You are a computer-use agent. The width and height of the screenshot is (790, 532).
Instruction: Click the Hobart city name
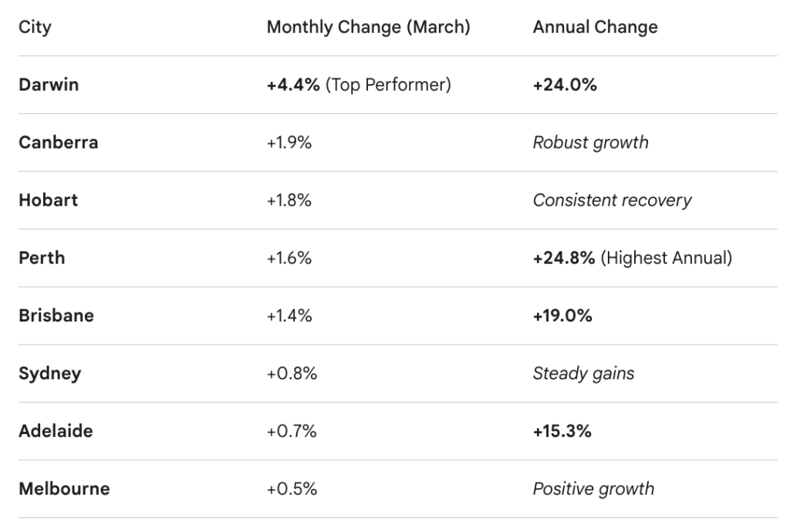pos(48,200)
